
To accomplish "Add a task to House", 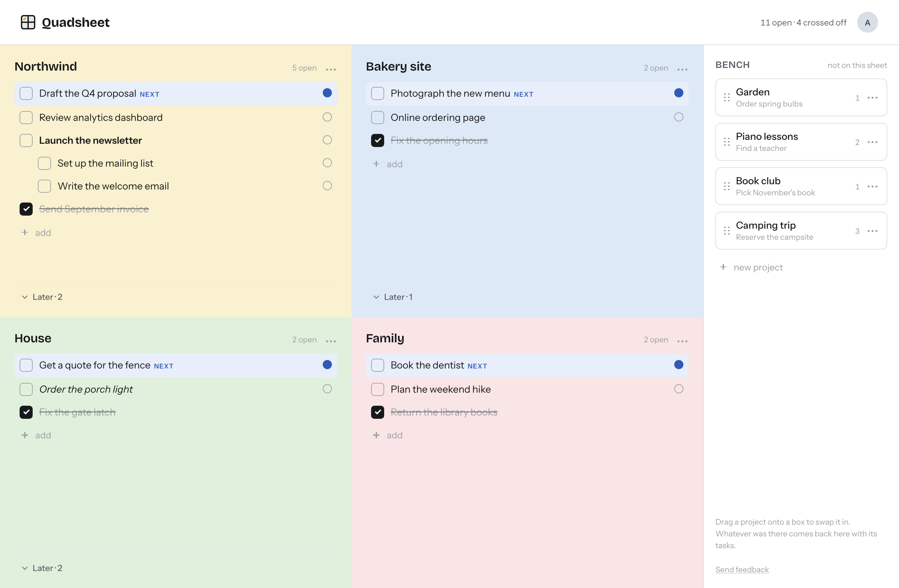I will [36, 435].
